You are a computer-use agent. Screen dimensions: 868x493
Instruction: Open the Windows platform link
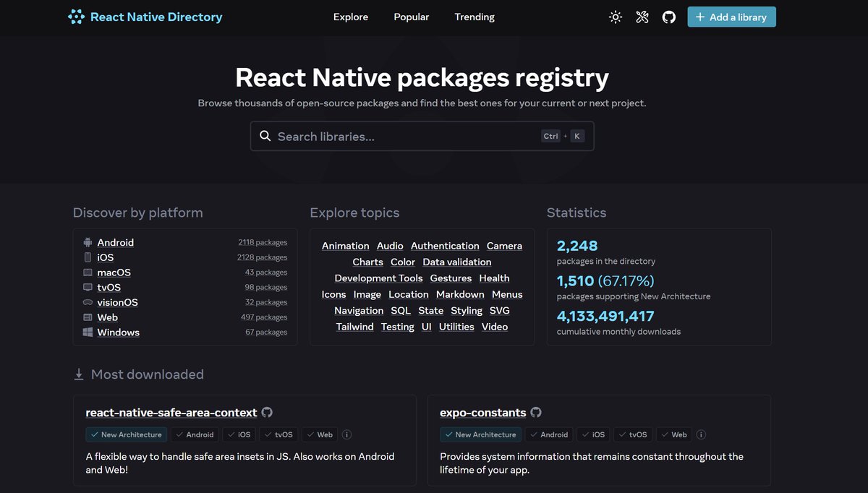click(x=119, y=333)
